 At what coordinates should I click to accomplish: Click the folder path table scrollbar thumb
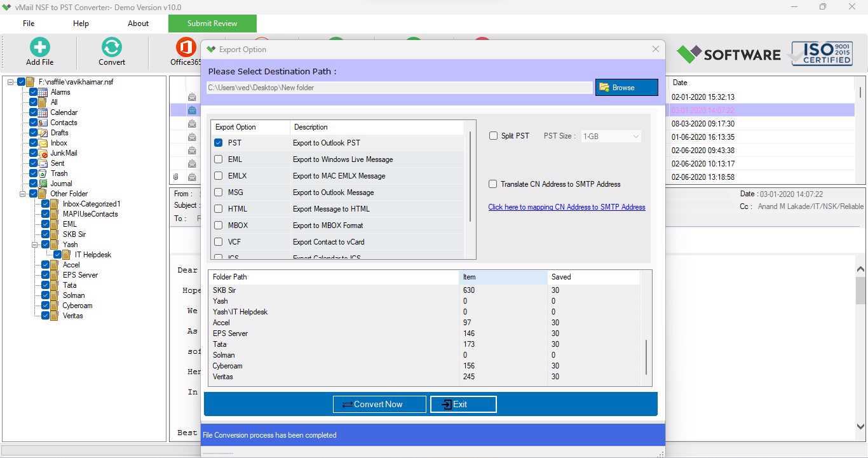646,357
